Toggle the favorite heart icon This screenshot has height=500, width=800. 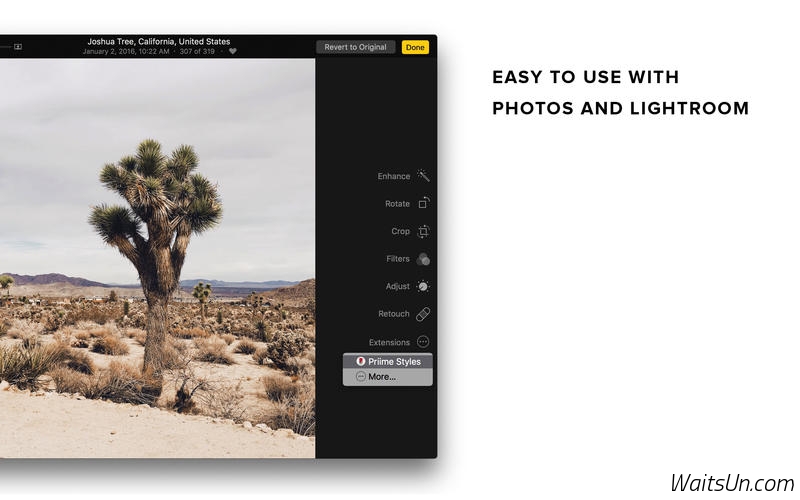(233, 51)
